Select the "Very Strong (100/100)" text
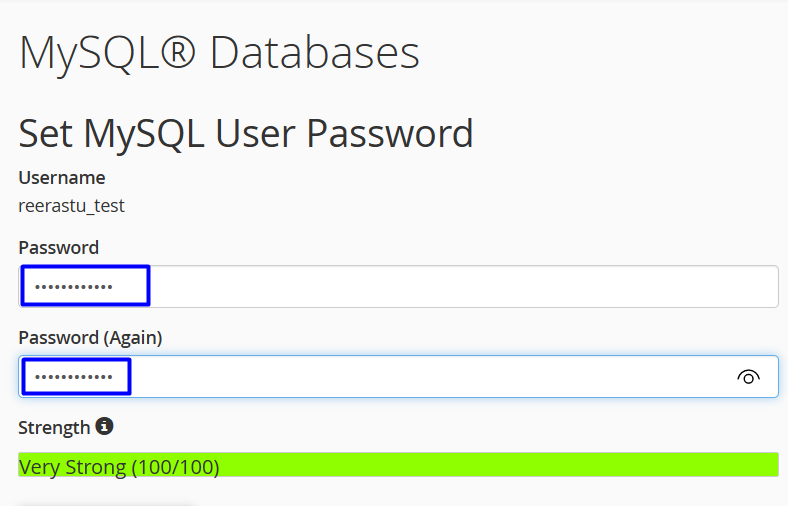Screen dimensions: 788x506 [x=119, y=467]
